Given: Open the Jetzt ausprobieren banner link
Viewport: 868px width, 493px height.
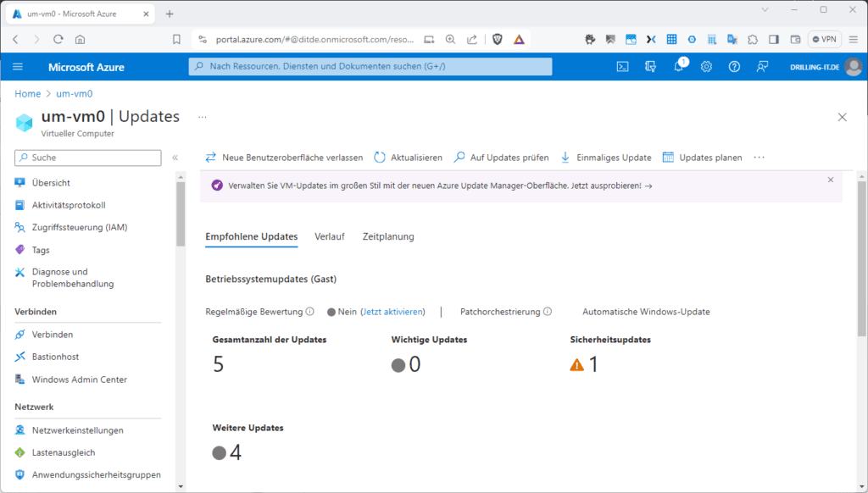Looking at the screenshot, I should click(x=612, y=186).
